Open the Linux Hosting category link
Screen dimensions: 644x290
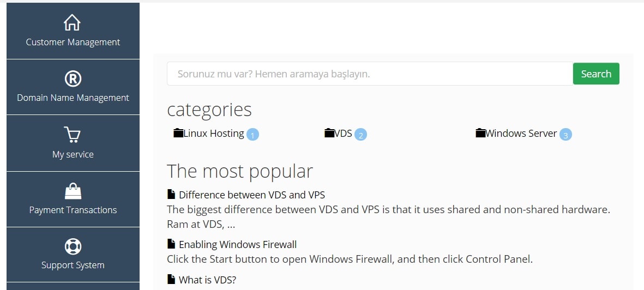click(x=214, y=134)
